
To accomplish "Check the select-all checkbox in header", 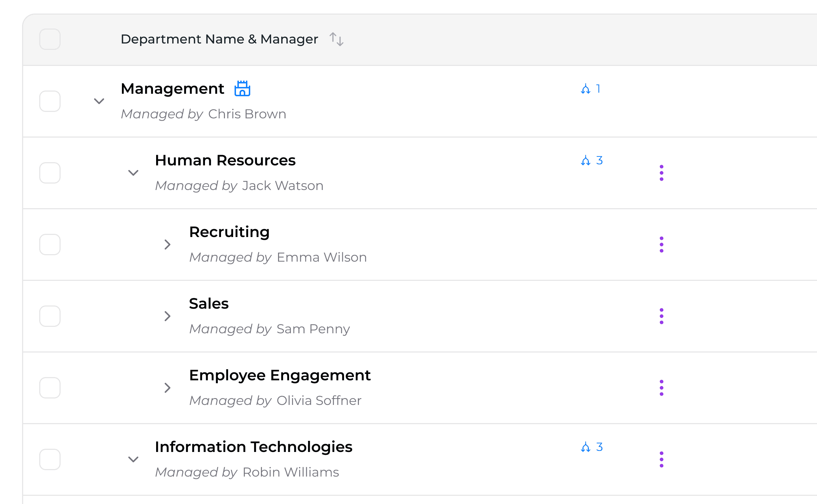I will click(50, 39).
